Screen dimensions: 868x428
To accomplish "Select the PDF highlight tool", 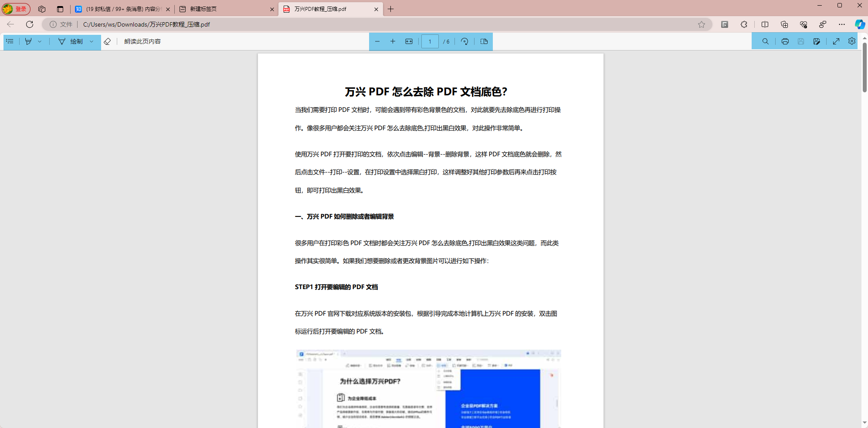I will click(28, 41).
